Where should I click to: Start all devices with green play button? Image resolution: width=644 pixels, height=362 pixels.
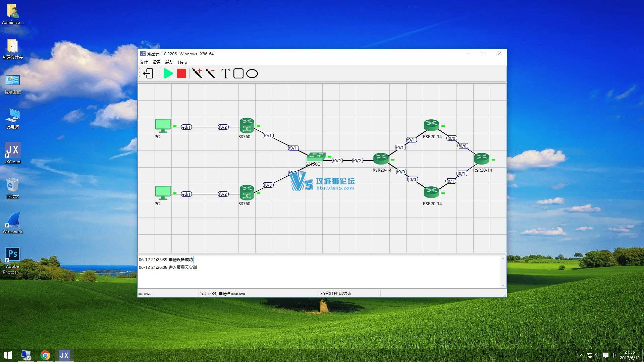click(168, 73)
